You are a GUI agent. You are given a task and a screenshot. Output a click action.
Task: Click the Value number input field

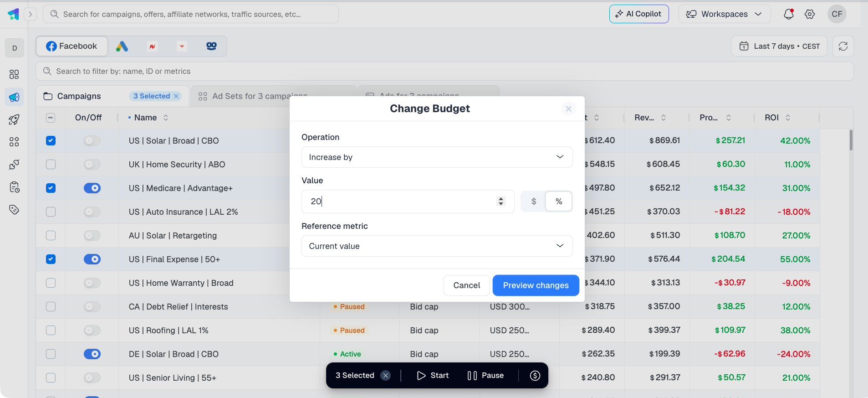pyautogui.click(x=408, y=202)
